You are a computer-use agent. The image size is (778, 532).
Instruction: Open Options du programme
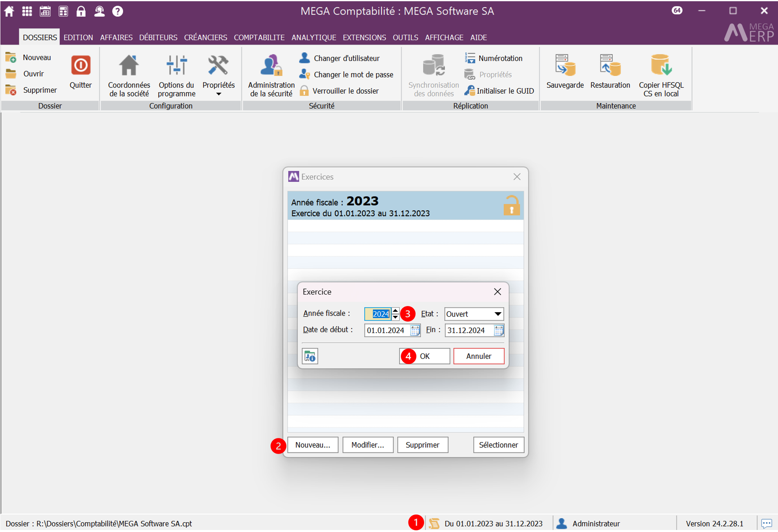point(176,66)
